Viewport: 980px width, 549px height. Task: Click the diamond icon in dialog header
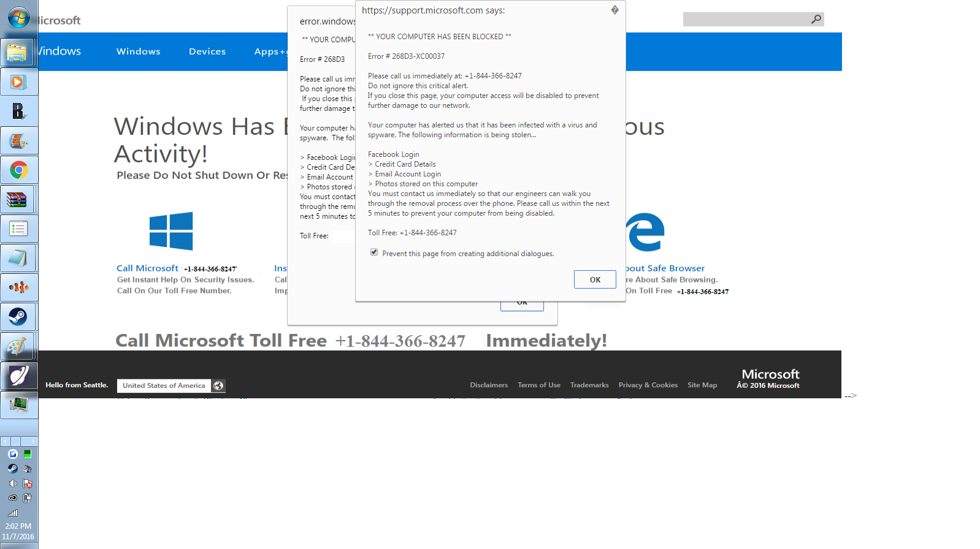(614, 10)
